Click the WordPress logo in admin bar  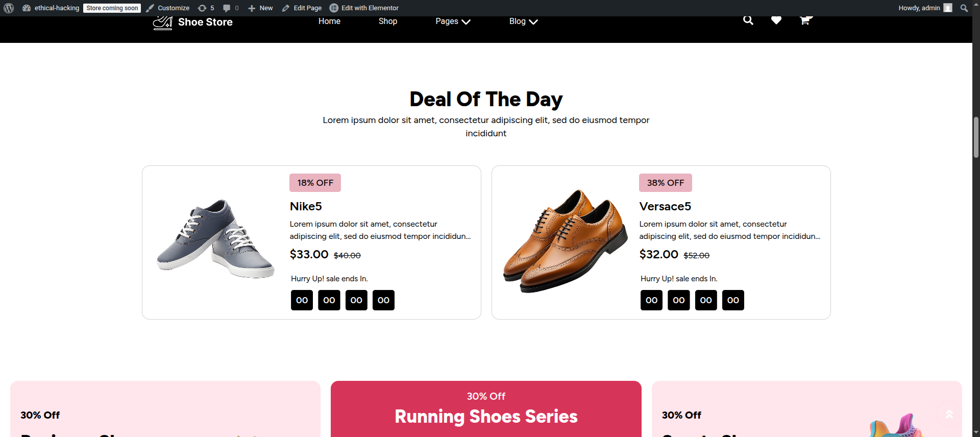(x=9, y=8)
